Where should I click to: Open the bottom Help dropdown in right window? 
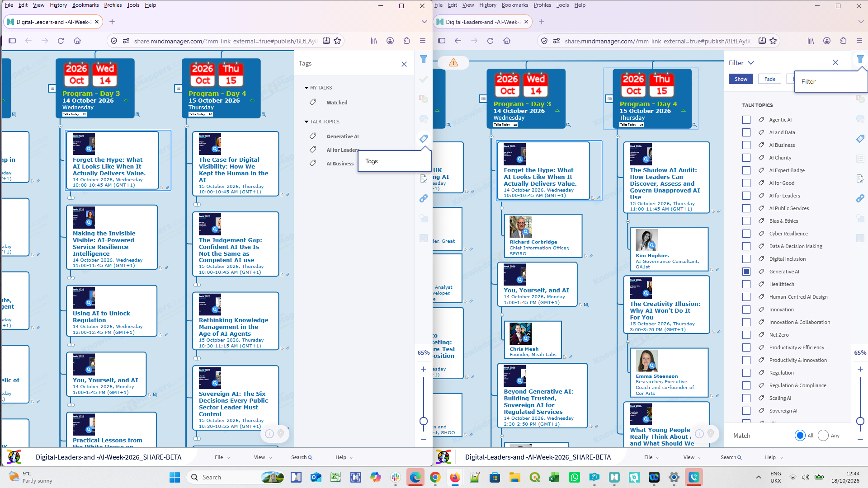point(774,457)
